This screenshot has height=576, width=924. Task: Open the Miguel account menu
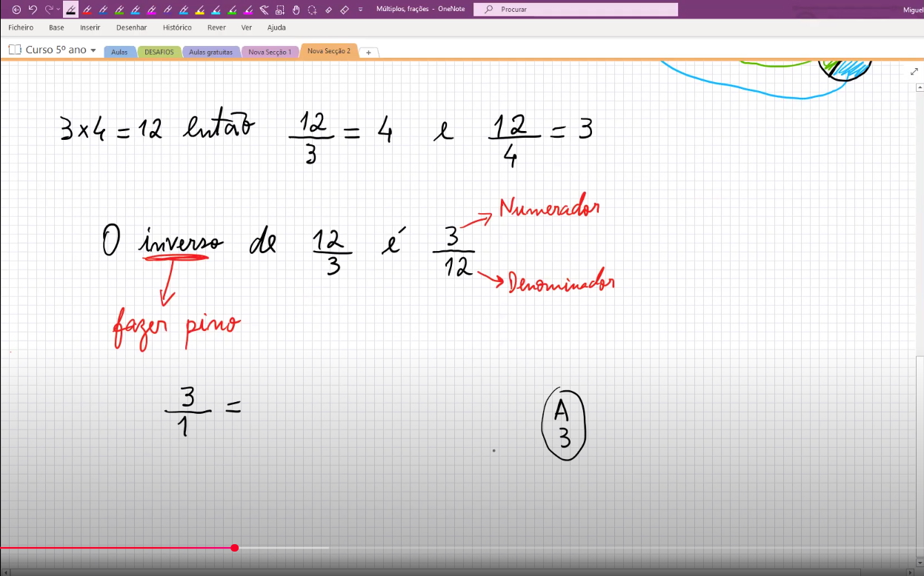pyautogui.click(x=914, y=10)
